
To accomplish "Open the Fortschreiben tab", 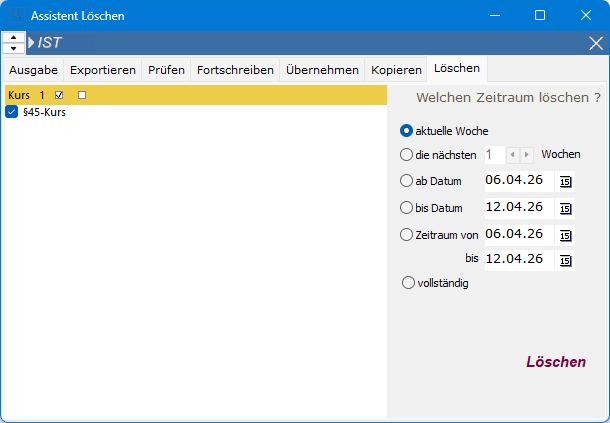I will coord(235,70).
